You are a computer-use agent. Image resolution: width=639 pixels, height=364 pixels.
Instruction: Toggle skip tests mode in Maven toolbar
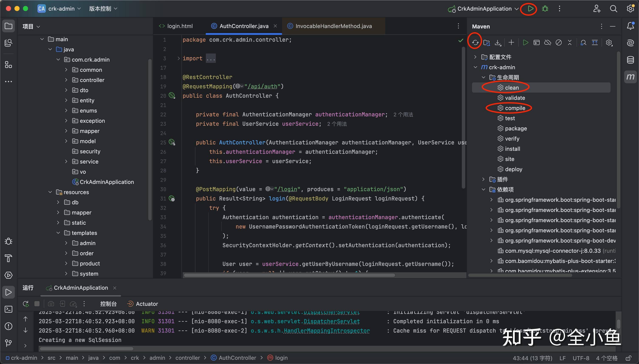pyautogui.click(x=558, y=42)
